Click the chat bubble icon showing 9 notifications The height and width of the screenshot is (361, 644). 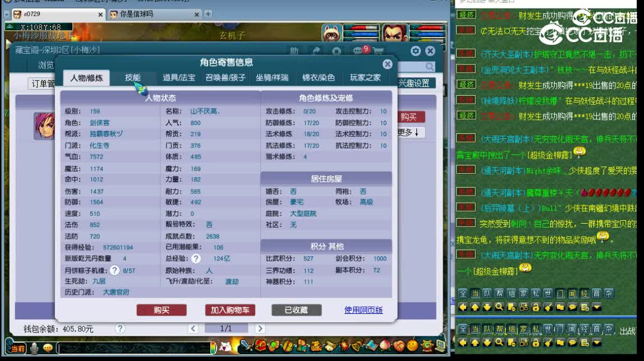click(x=357, y=51)
